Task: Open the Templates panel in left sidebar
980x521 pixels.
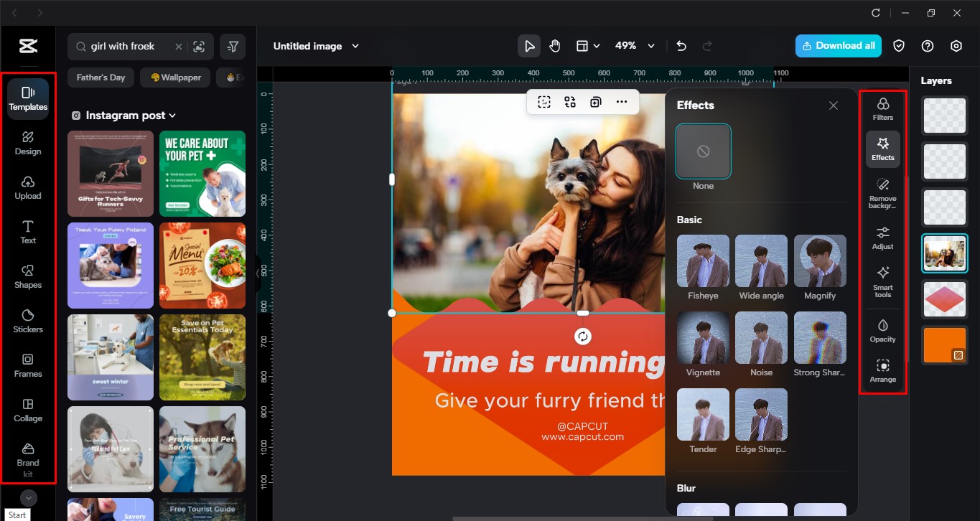Action: click(x=28, y=98)
